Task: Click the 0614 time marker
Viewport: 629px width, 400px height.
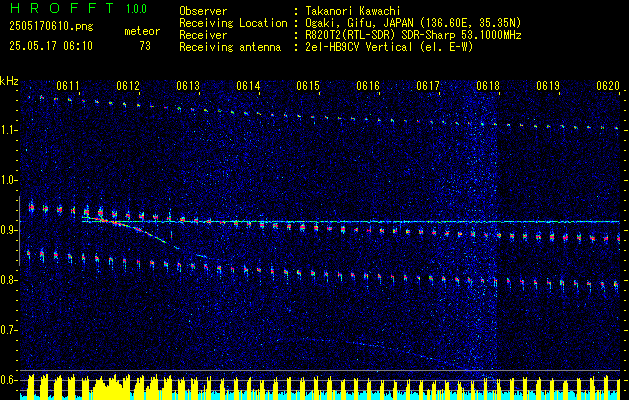Action: [248, 86]
